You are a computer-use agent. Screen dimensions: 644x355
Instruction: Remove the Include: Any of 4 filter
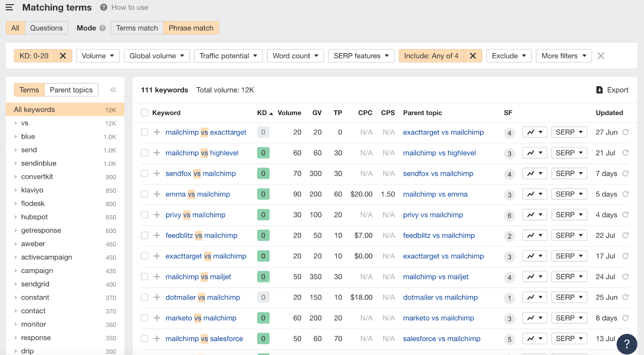(473, 56)
